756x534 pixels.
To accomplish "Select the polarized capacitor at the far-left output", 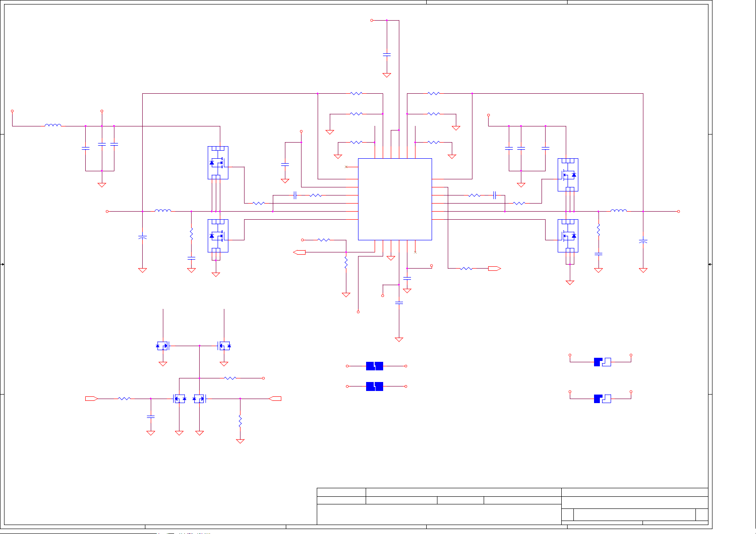I will (x=143, y=237).
